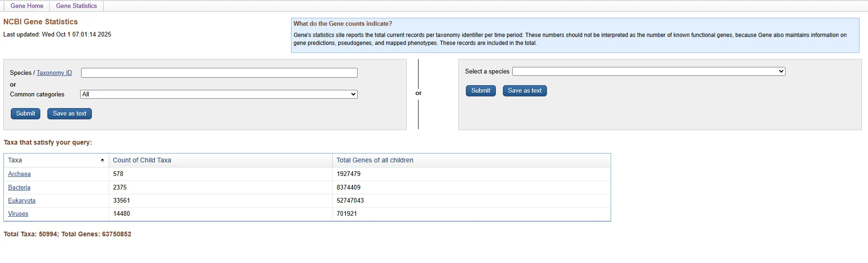Image resolution: width=868 pixels, height=263 pixels.
Task: Open the Archaea taxa link
Action: pyautogui.click(x=19, y=174)
